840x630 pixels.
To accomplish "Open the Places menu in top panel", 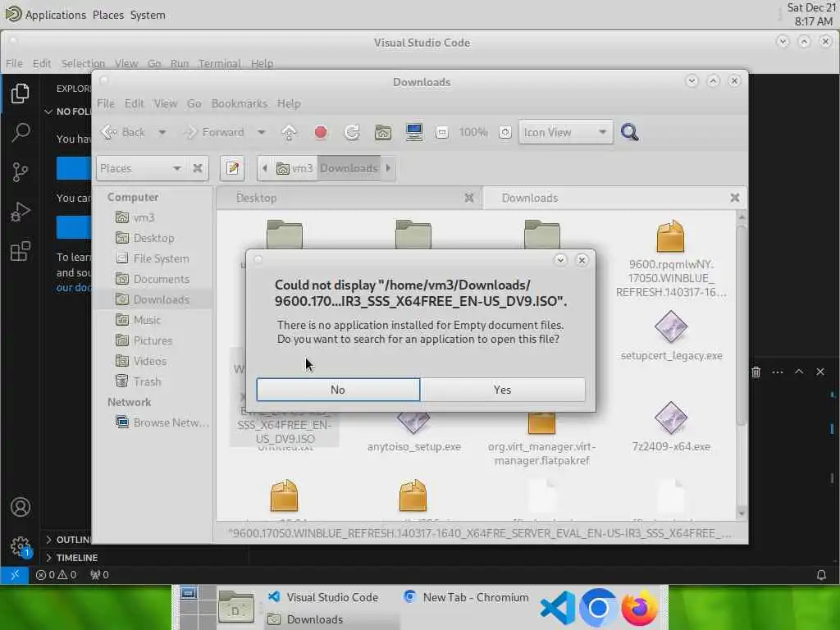I will coord(108,15).
